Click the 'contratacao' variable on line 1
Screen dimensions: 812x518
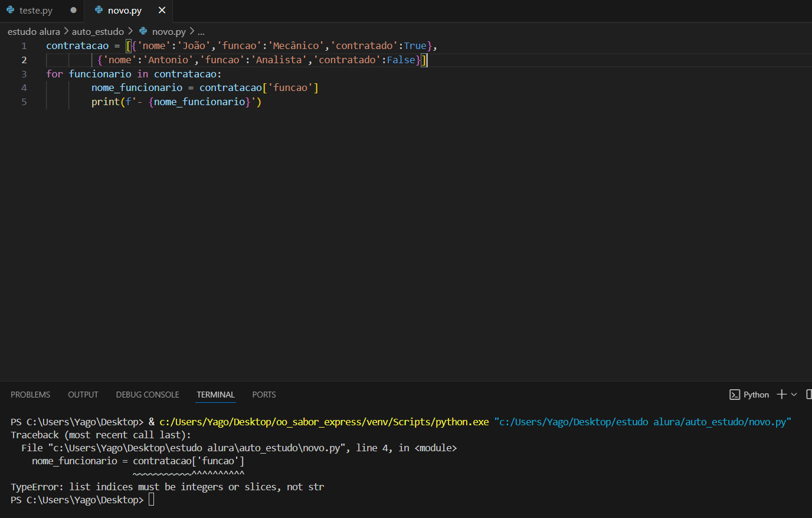[x=77, y=45]
